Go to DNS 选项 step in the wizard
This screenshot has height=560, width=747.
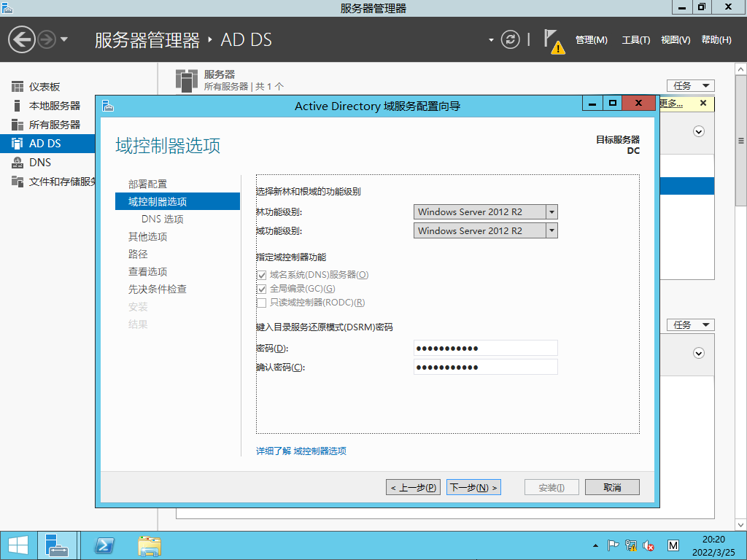click(163, 219)
